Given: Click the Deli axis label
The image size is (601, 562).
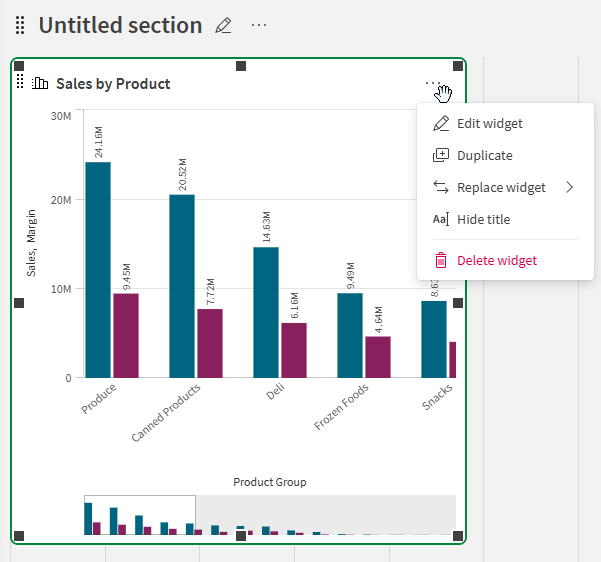Looking at the screenshot, I should [276, 391].
